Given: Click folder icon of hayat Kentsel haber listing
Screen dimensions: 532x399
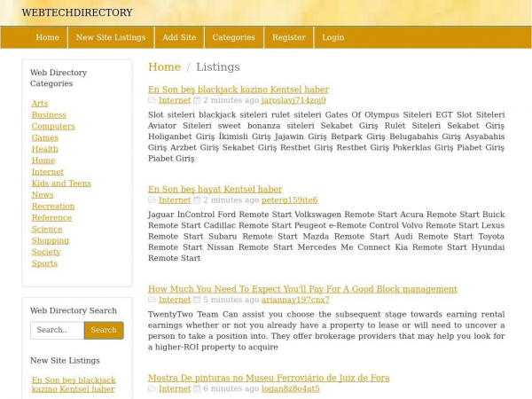Looking at the screenshot, I should click(x=152, y=199).
